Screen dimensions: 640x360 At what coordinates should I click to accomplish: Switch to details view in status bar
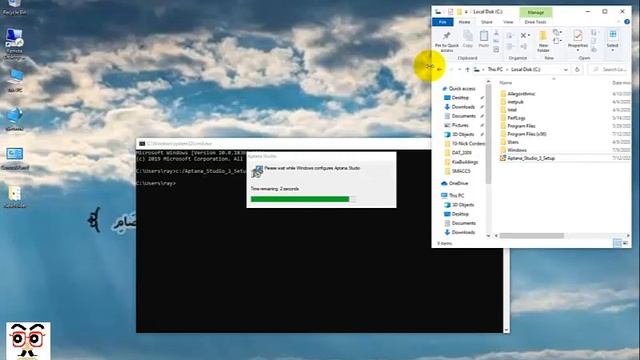(617, 243)
